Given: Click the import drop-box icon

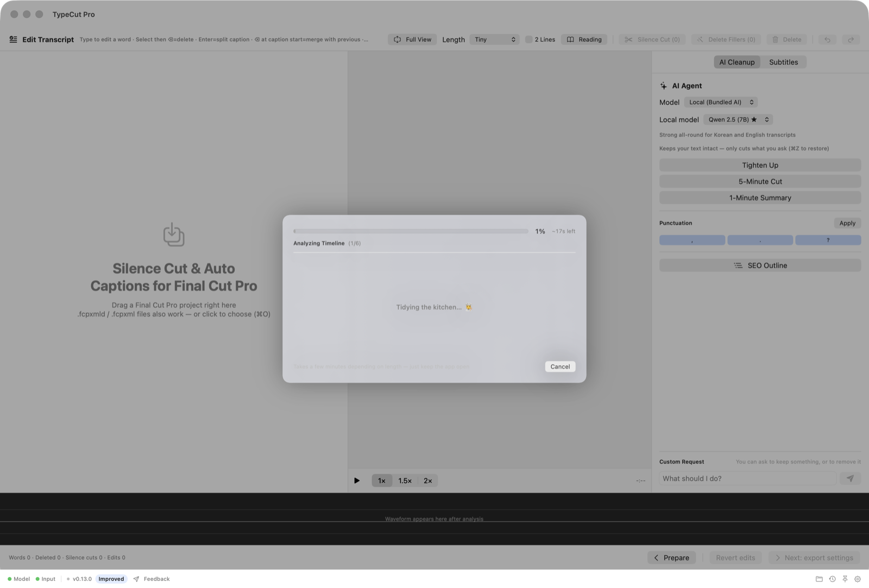Looking at the screenshot, I should coord(174,234).
